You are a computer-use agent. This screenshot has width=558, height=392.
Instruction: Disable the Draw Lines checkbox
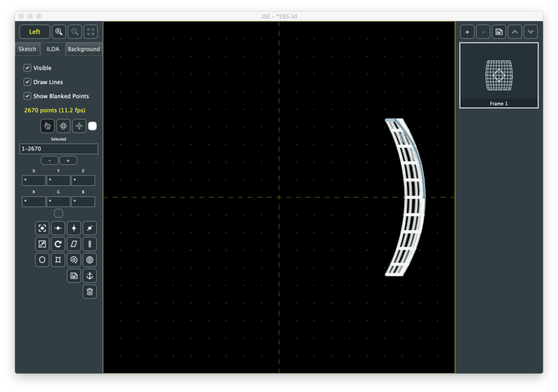tap(27, 82)
